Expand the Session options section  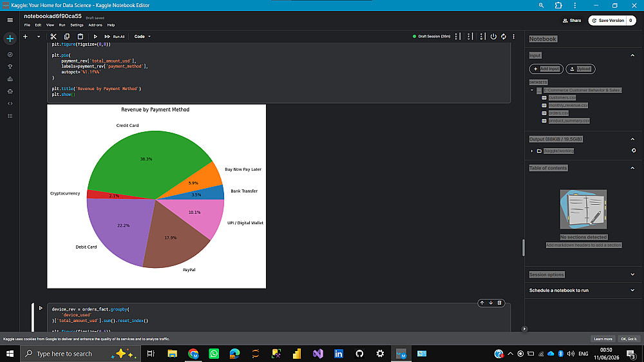pos(632,274)
